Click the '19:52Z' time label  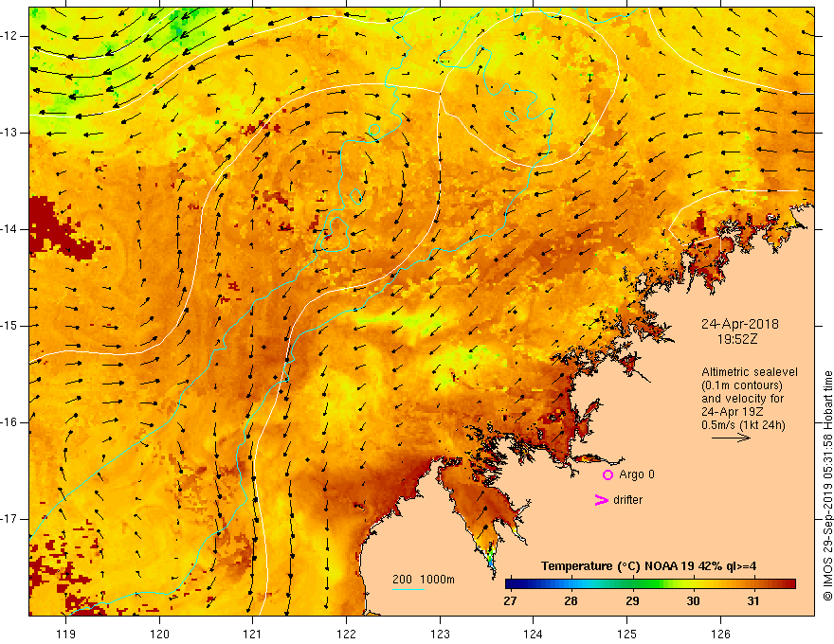[x=737, y=339]
